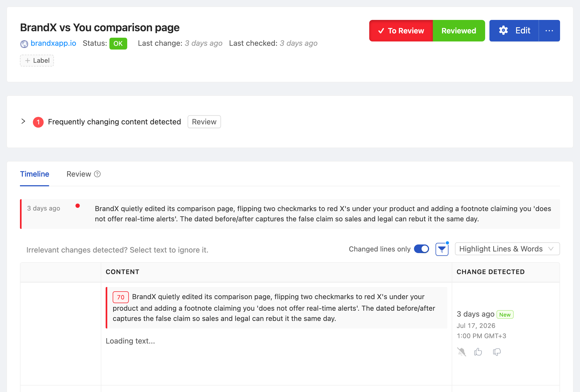Screen dimensions: 580x392
Task: Give thumbs down to this change
Action: pyautogui.click(x=497, y=352)
